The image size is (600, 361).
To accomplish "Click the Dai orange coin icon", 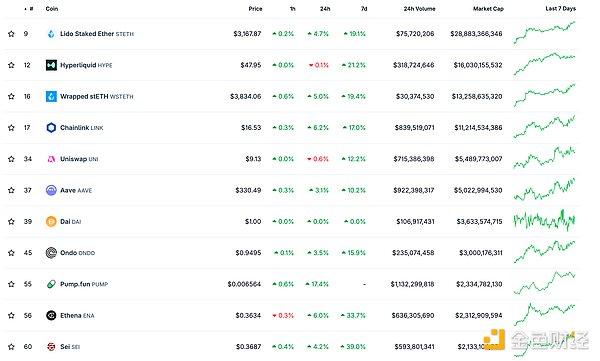I will [x=51, y=221].
